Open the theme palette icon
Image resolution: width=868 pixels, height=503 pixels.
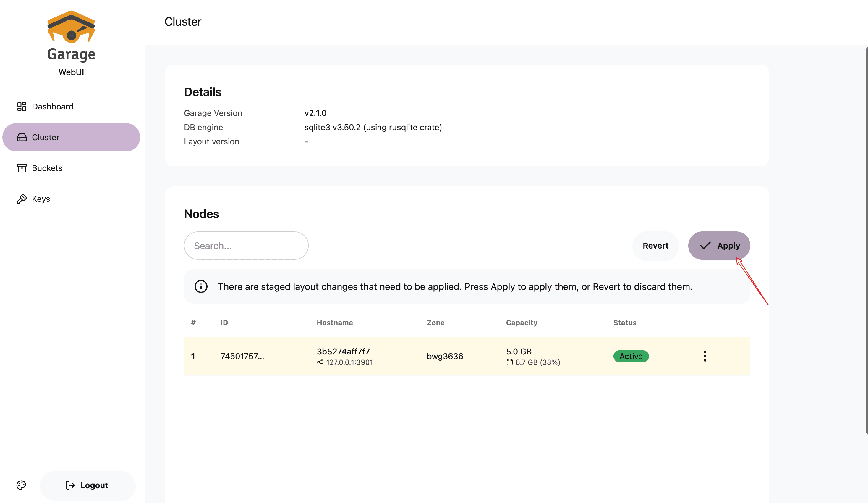21,485
